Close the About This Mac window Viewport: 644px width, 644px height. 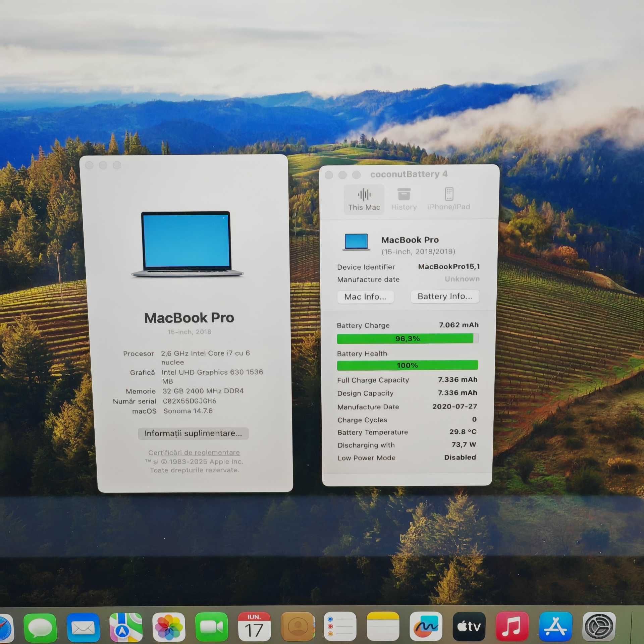(x=89, y=165)
